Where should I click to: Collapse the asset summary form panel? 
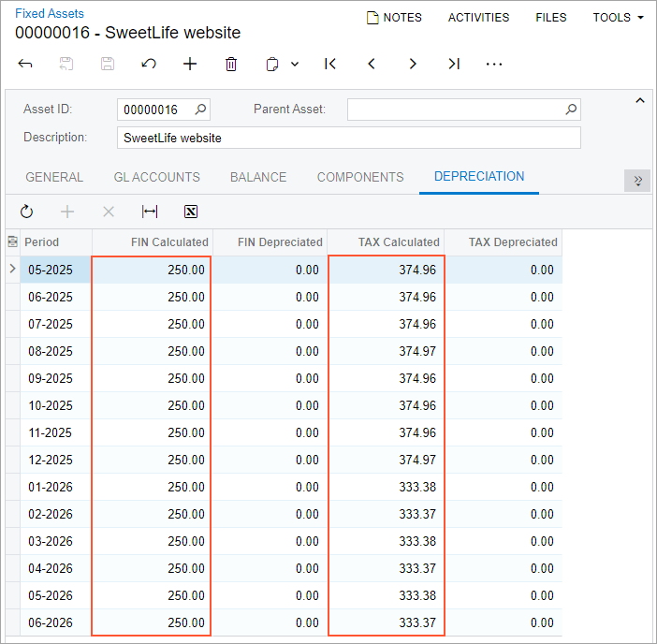coord(640,101)
